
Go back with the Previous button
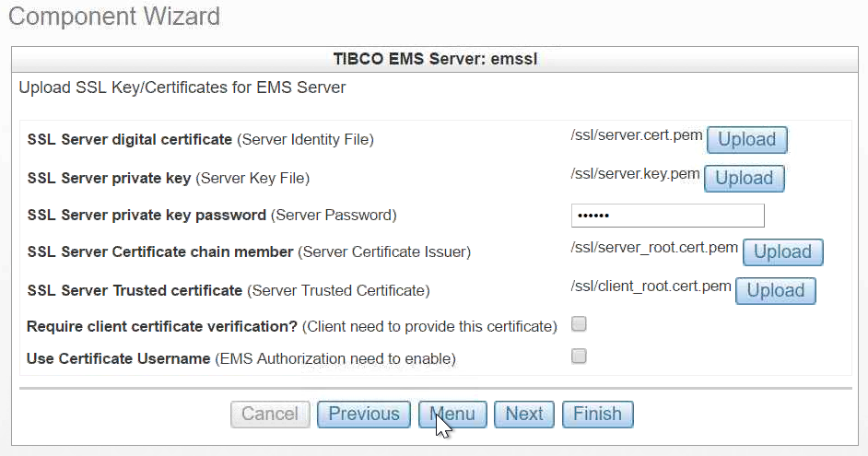pos(364,415)
